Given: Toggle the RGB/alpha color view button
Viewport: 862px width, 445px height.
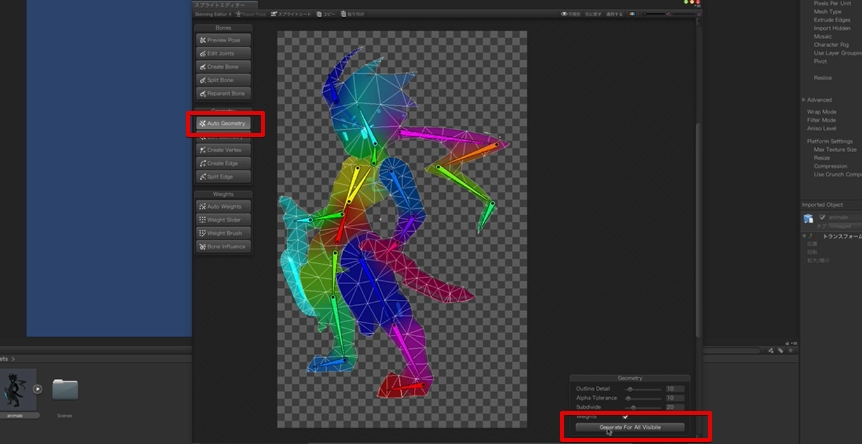Looking at the screenshot, I should (632, 14).
